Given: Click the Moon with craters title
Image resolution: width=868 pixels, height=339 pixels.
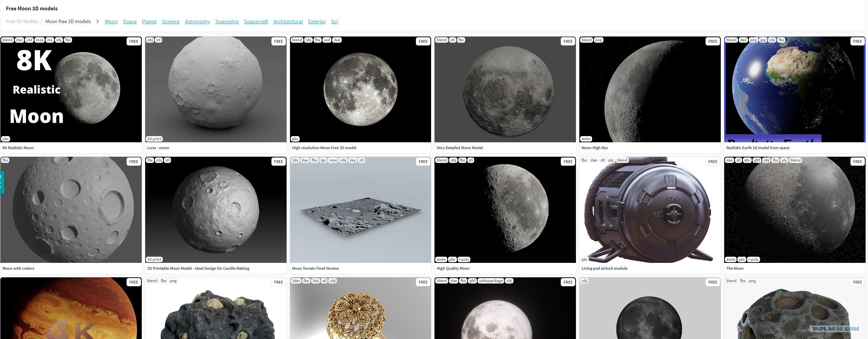Looking at the screenshot, I should click(18, 268).
